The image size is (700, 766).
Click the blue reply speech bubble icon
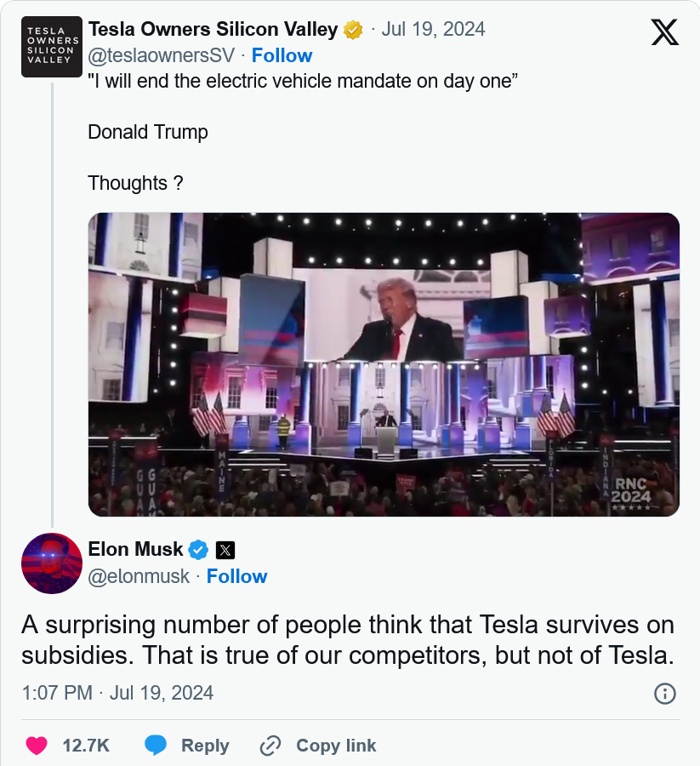tap(156, 746)
